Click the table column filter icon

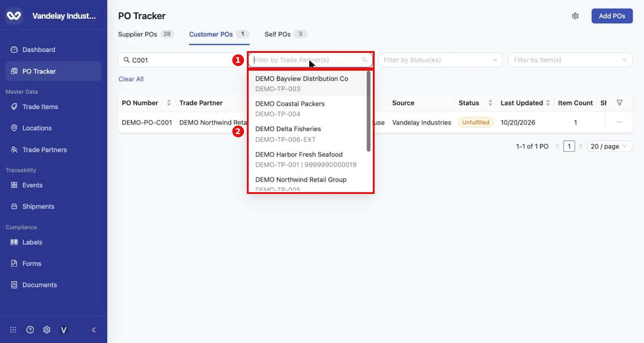point(620,103)
